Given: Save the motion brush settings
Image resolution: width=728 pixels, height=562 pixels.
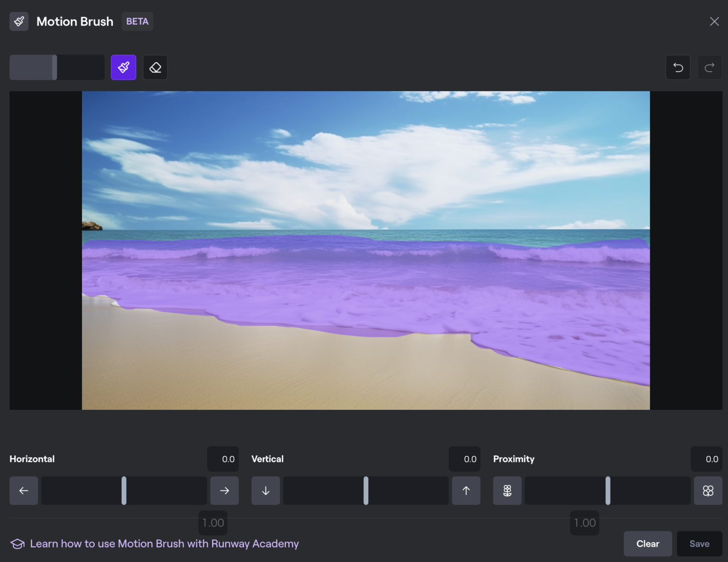Looking at the screenshot, I should pos(699,544).
